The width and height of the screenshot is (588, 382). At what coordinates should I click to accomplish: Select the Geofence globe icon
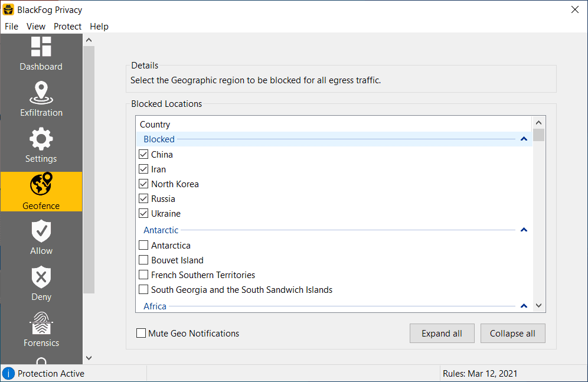pyautogui.click(x=41, y=185)
